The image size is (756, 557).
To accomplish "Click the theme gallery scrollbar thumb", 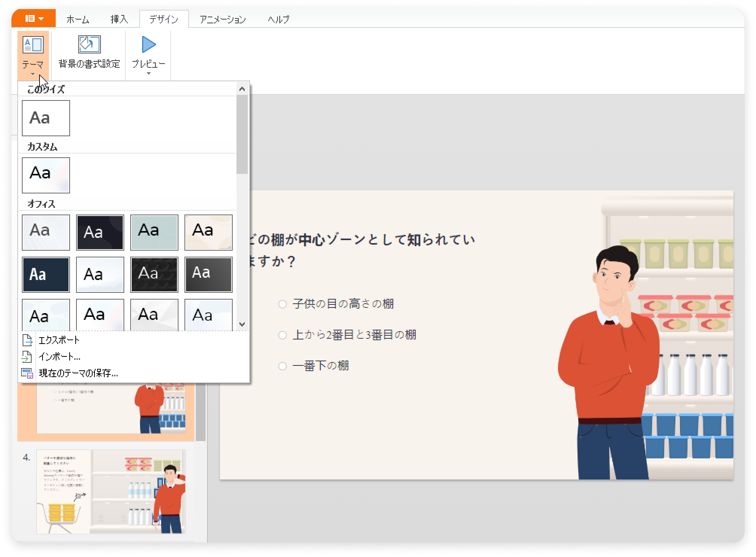I will pos(242,134).
